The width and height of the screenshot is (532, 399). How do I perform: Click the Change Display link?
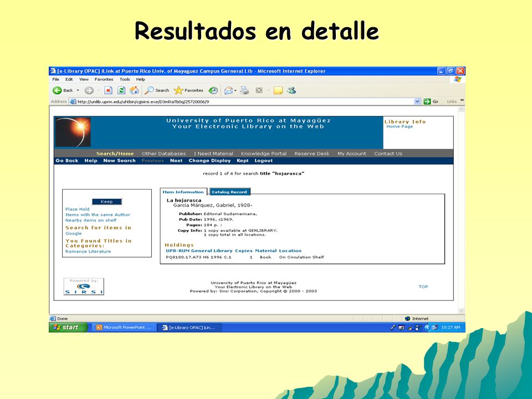click(209, 161)
